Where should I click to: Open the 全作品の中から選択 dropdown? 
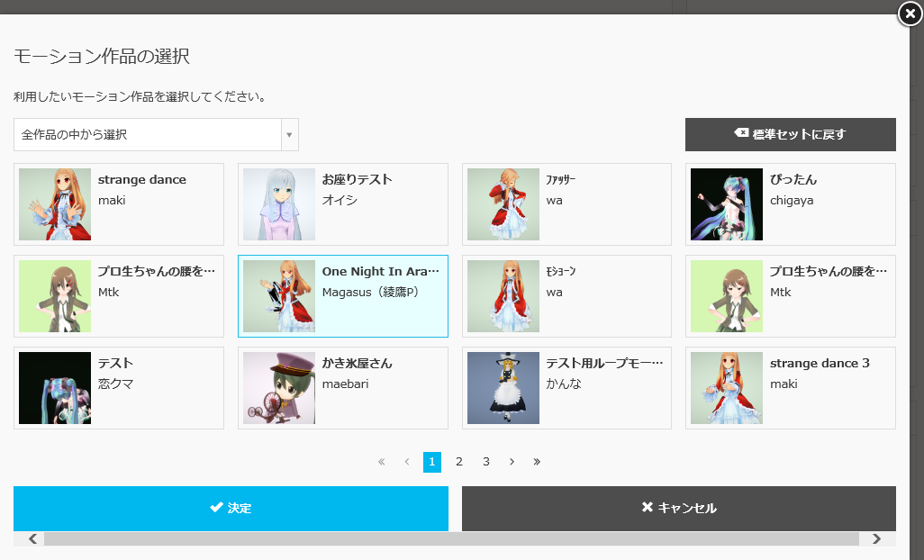pos(156,135)
